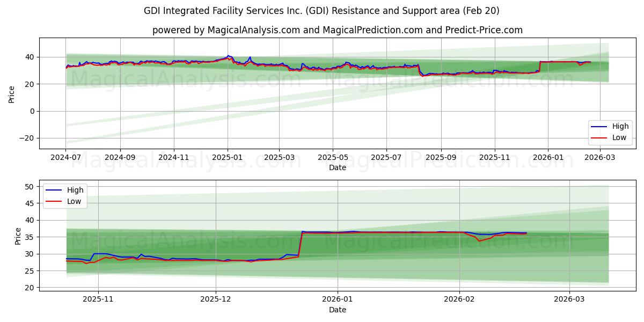Click the 'Date' axis label under bottom chart

[338, 310]
